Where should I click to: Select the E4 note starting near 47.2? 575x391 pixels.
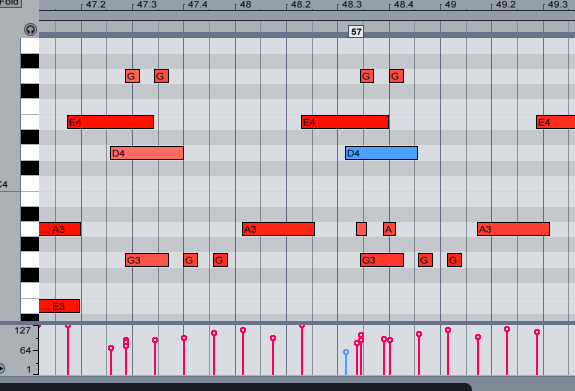click(x=110, y=122)
